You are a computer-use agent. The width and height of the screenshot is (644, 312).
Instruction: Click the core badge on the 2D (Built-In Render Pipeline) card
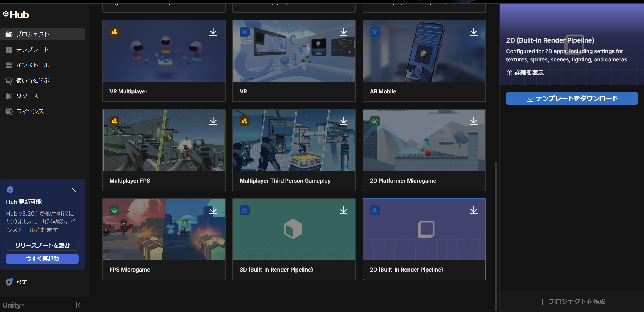coord(375,210)
